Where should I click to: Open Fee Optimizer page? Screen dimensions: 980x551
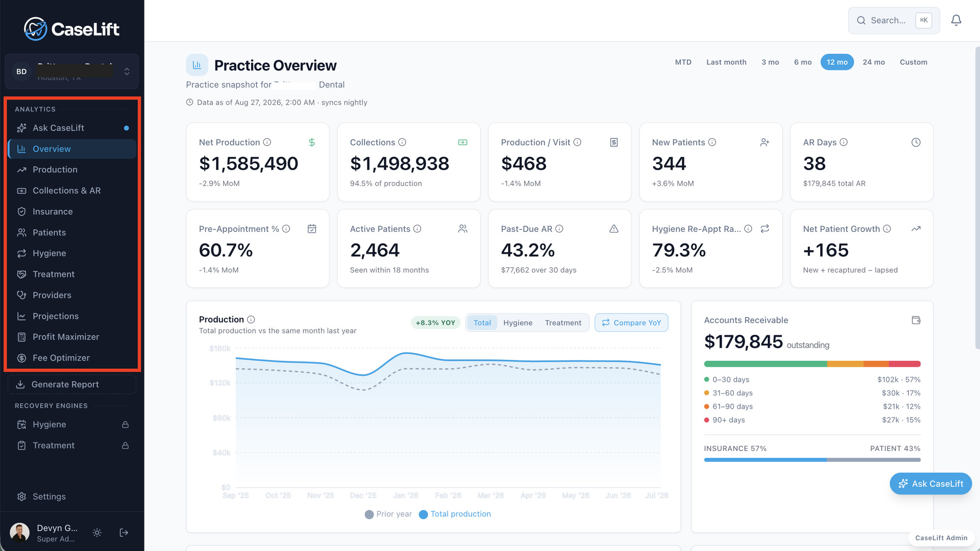(72, 358)
